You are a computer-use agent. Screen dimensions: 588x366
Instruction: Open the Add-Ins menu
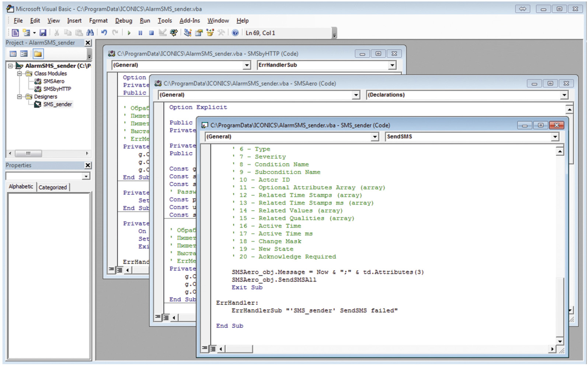(189, 21)
